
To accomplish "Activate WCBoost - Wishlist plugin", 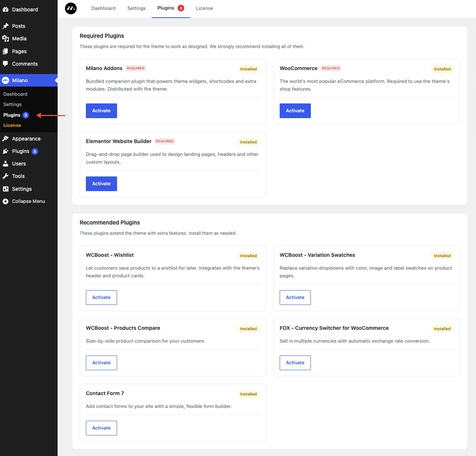I will pos(101,298).
